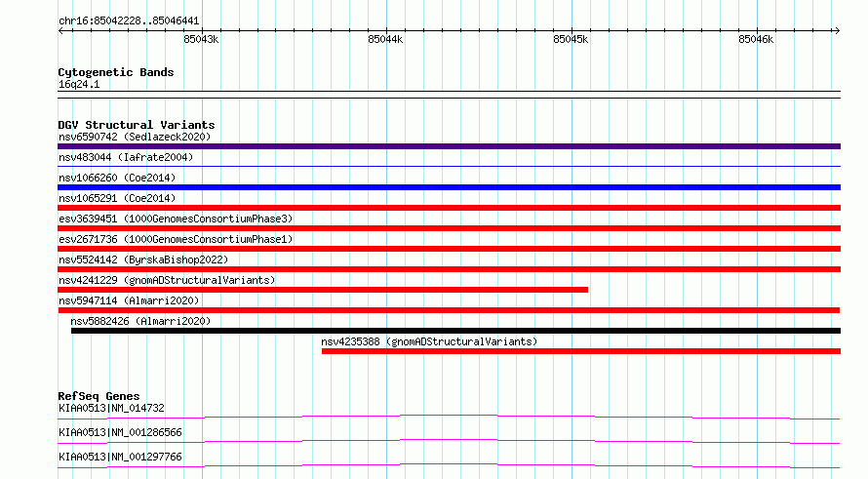868x479 pixels.
Task: Click the nsv5947114 (Almarri2020) label
Action: click(x=129, y=300)
